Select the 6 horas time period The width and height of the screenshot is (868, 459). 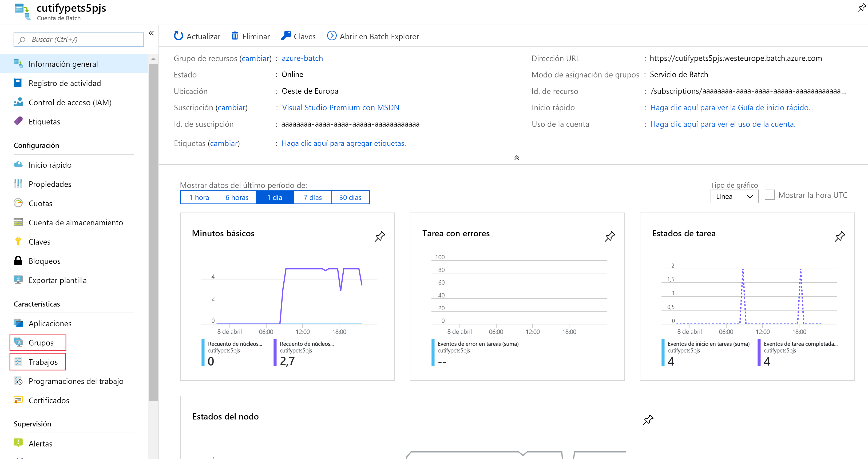(237, 197)
